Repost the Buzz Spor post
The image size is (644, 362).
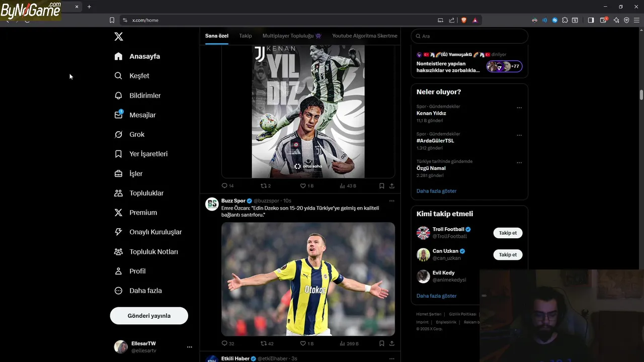pyautogui.click(x=267, y=344)
